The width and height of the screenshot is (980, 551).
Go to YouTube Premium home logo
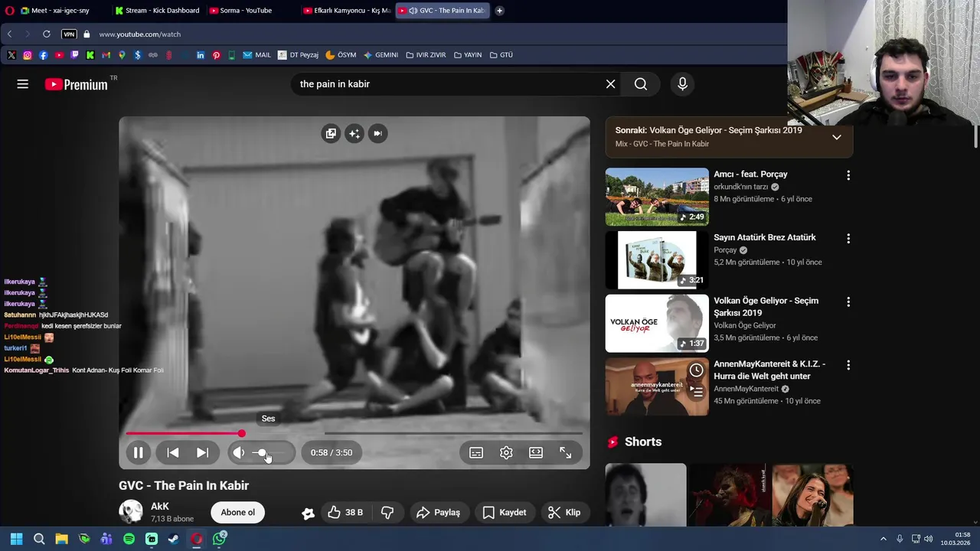76,84
